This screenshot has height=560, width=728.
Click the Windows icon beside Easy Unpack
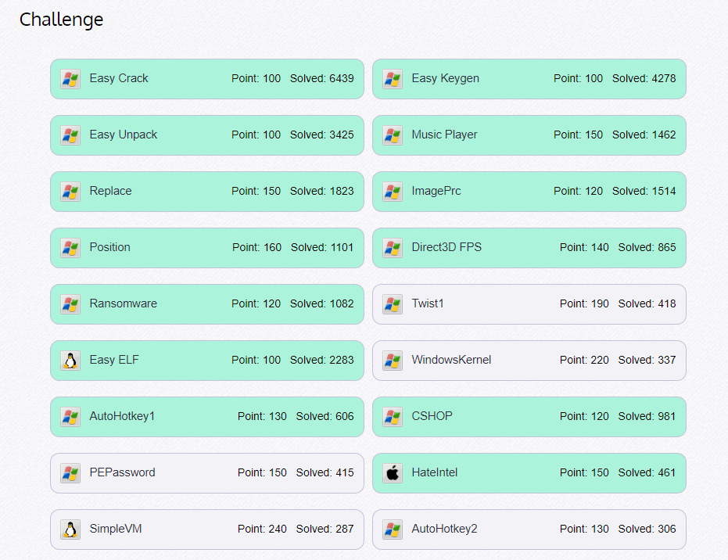point(70,135)
